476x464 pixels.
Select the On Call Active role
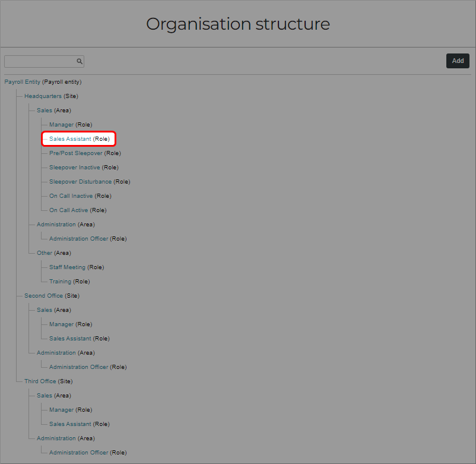pos(67,210)
